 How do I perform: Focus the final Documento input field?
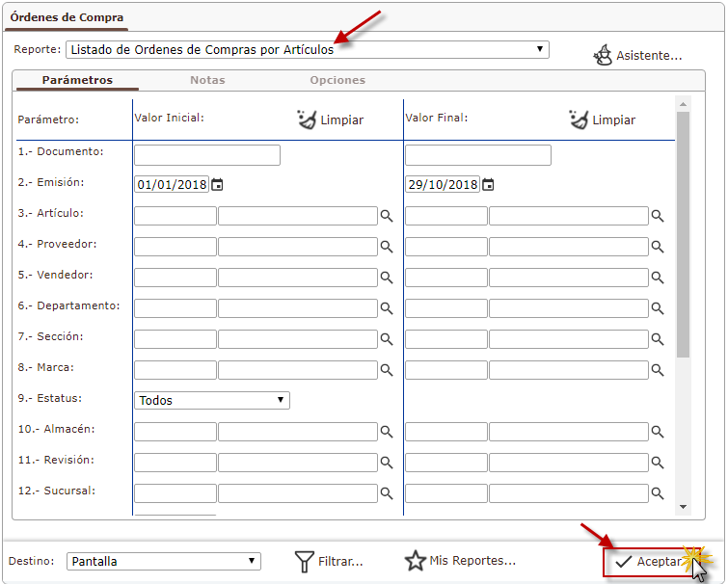[x=478, y=155]
